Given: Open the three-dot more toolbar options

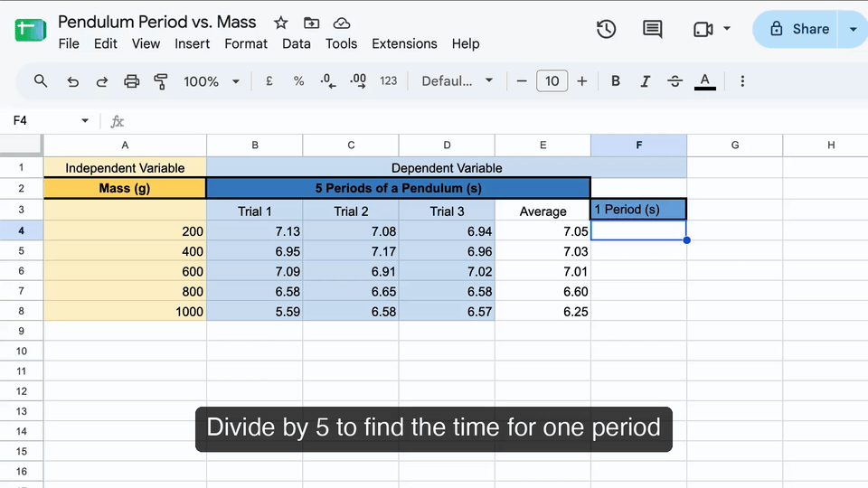Looking at the screenshot, I should tap(742, 81).
